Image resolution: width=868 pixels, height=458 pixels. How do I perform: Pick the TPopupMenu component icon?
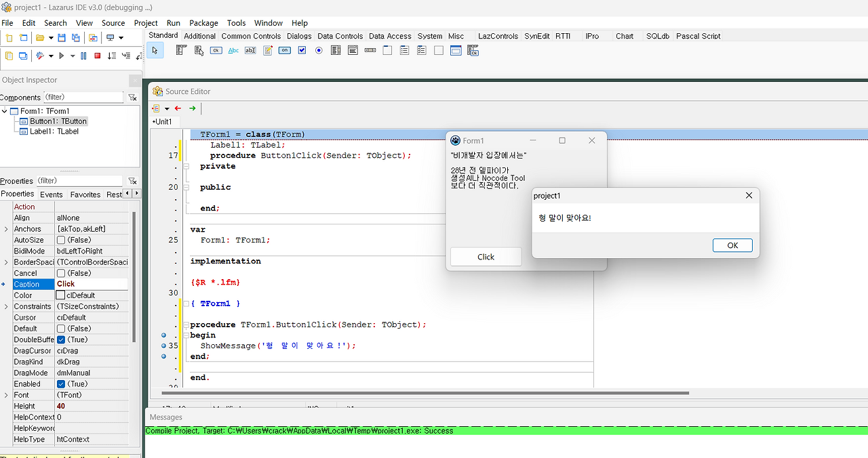[199, 50]
